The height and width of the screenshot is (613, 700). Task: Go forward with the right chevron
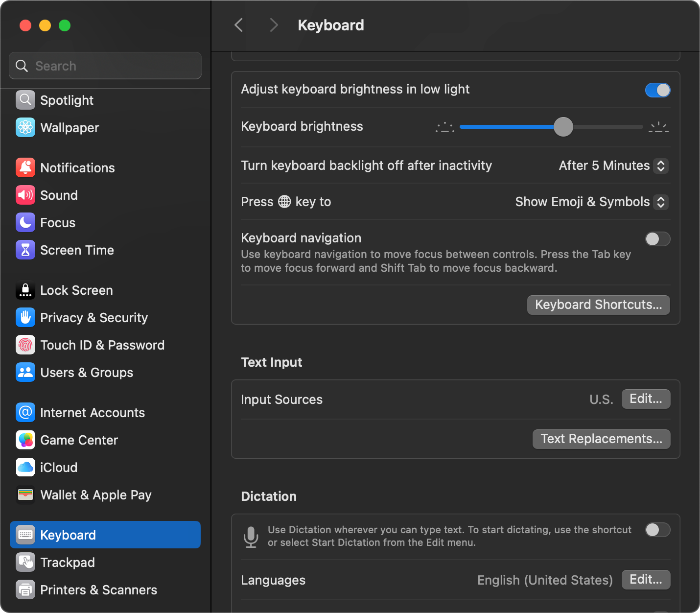(274, 25)
